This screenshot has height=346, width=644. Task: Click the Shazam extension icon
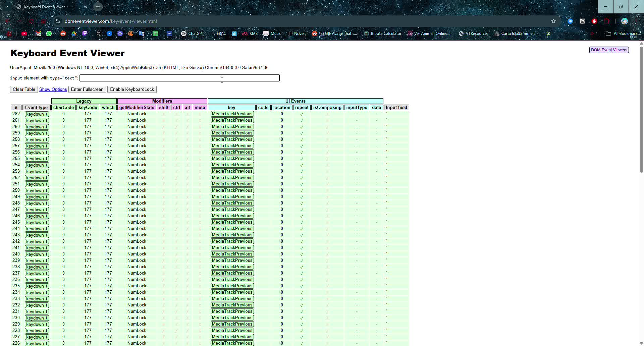[x=570, y=21]
